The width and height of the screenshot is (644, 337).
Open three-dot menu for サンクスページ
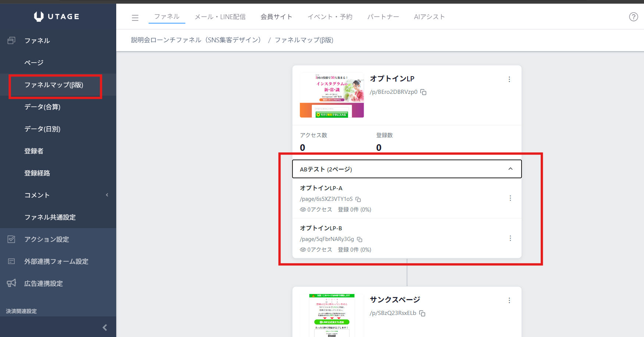coord(509,301)
